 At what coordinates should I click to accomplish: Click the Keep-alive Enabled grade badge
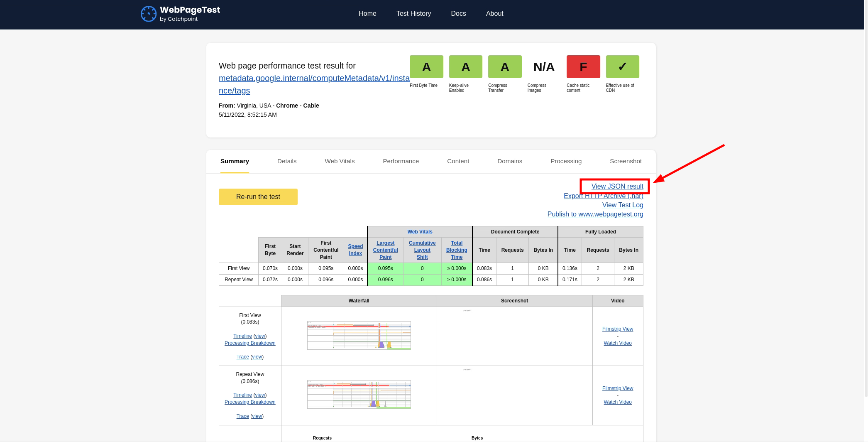click(x=465, y=66)
